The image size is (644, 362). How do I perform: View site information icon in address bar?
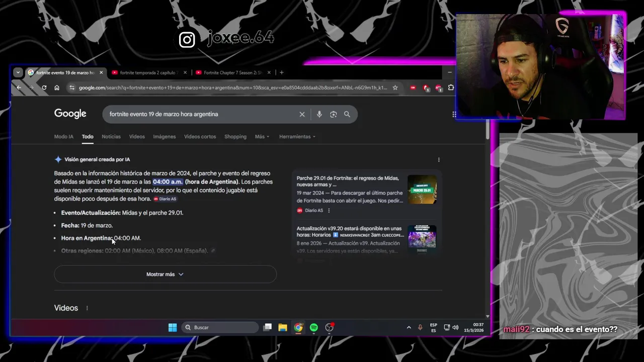(72, 87)
